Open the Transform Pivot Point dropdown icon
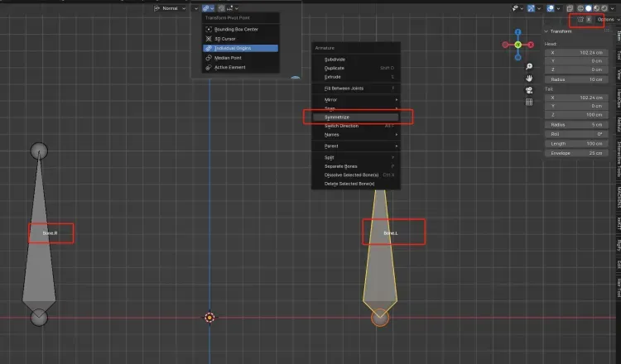621x364 pixels. pyautogui.click(x=208, y=8)
